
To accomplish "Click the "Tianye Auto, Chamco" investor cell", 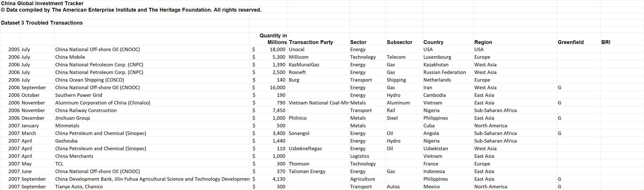I will coord(79,187).
